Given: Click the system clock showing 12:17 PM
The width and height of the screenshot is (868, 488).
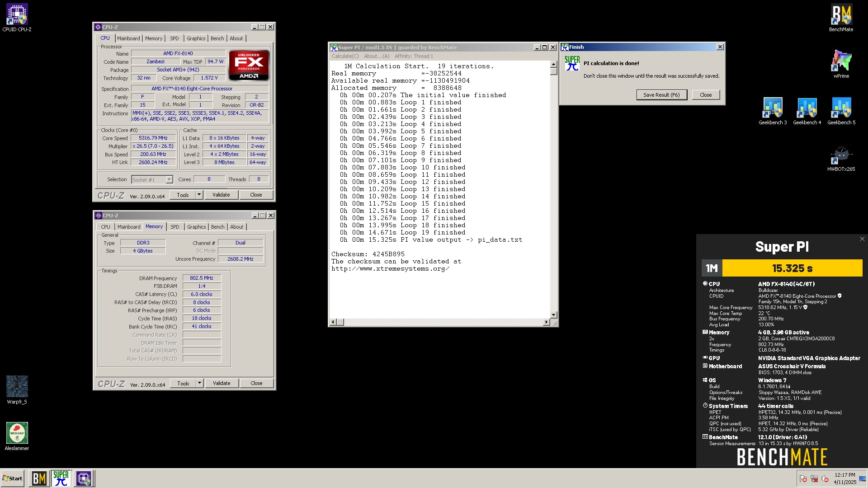Looking at the screenshot, I should [845, 479].
